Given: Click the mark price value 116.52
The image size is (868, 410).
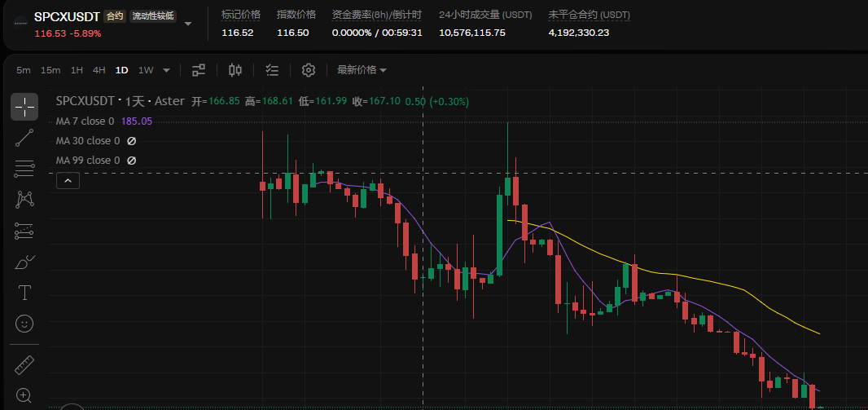Looking at the screenshot, I should tap(238, 33).
